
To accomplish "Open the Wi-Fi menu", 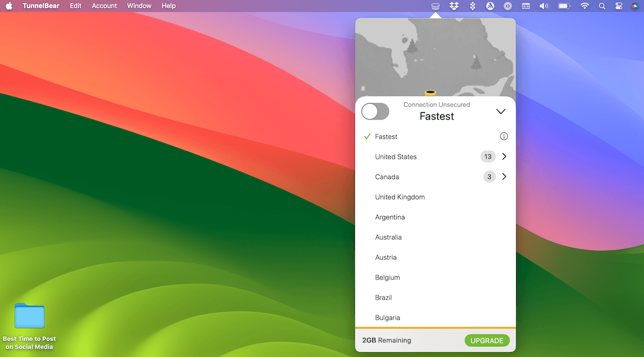I will [585, 6].
